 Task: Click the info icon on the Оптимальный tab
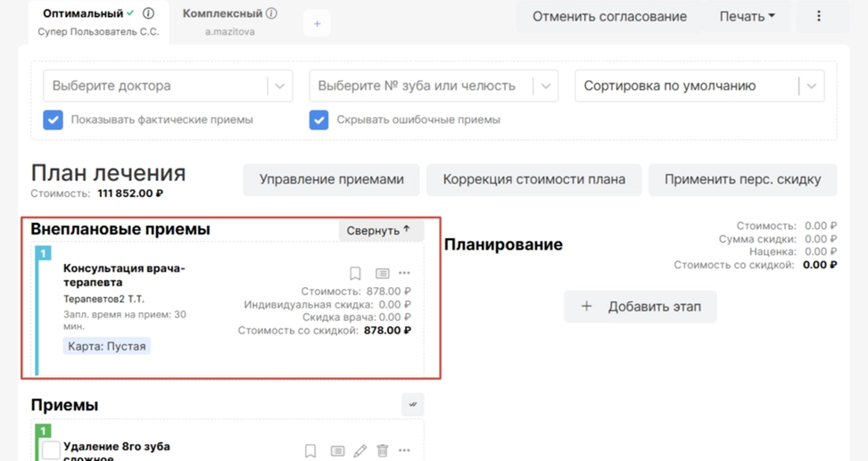(149, 13)
